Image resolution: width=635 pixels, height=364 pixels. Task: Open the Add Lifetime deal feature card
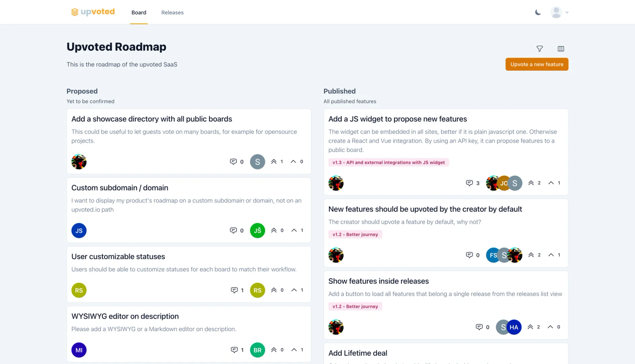(x=358, y=353)
